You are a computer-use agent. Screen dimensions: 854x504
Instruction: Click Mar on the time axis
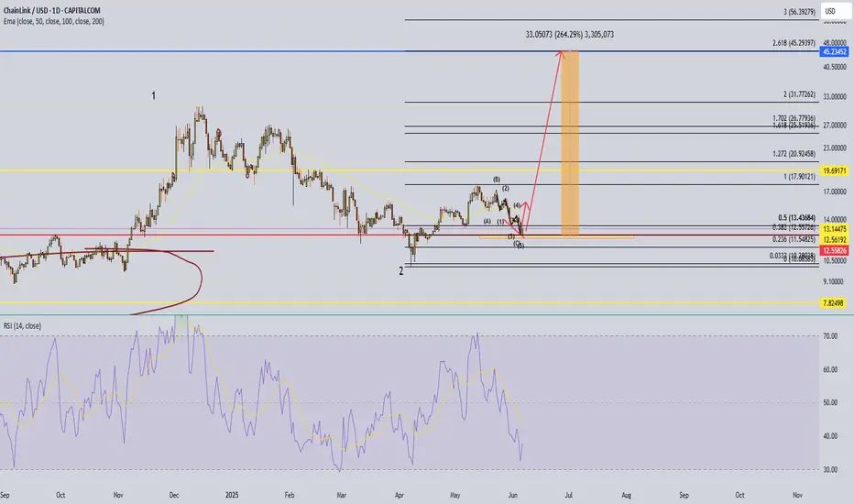coord(342,495)
